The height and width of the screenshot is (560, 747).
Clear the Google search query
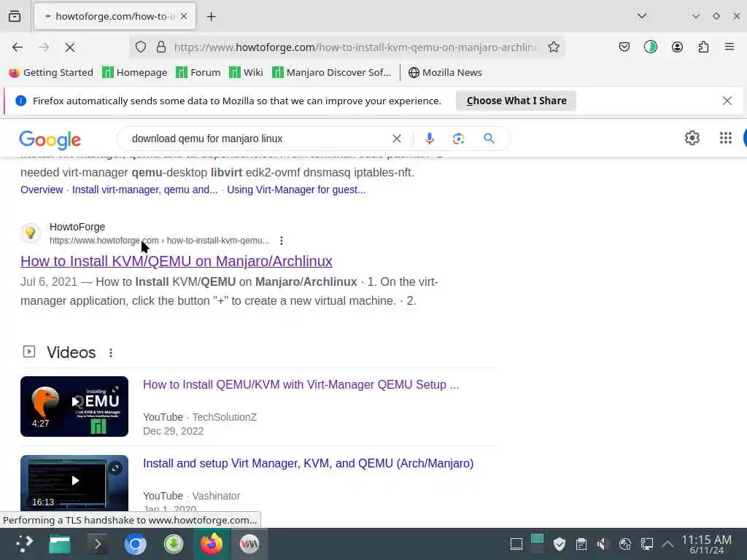396,139
